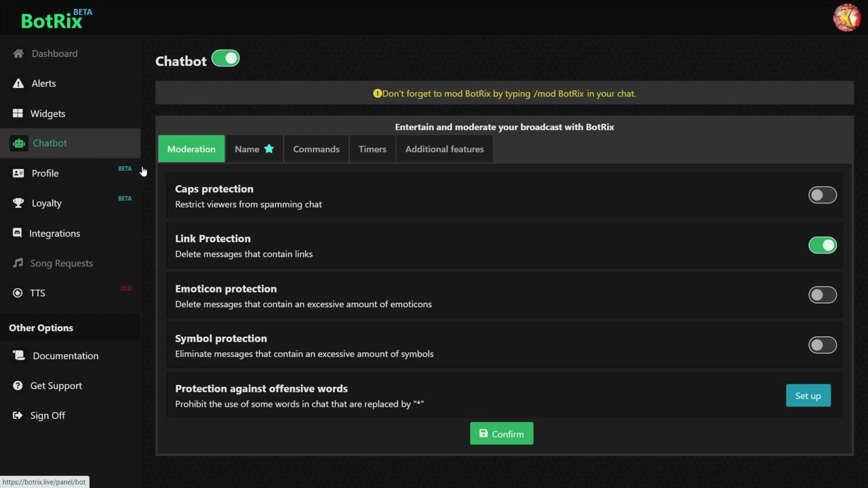Go to Alerts in sidebar
Viewport: 868px width, 488px height.
(43, 83)
